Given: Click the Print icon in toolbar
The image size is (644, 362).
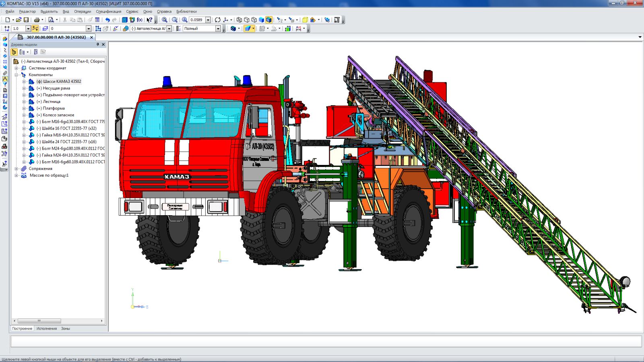Looking at the screenshot, I should point(37,20).
